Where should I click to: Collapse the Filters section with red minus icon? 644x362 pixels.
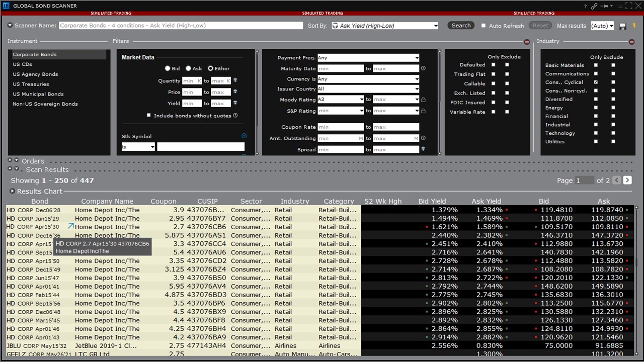tap(527, 42)
